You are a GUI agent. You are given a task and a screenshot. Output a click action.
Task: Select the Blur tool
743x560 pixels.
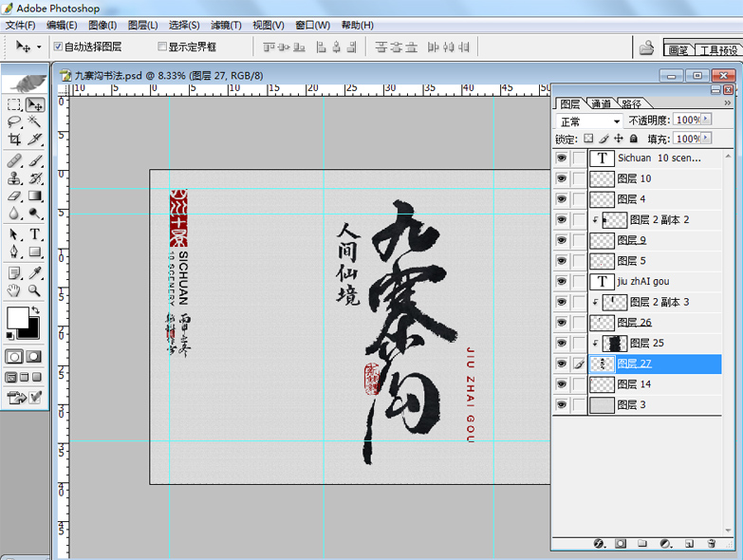14,214
